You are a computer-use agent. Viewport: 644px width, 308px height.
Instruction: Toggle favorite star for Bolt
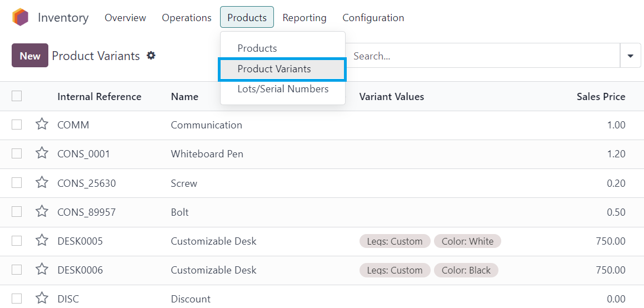(x=42, y=212)
